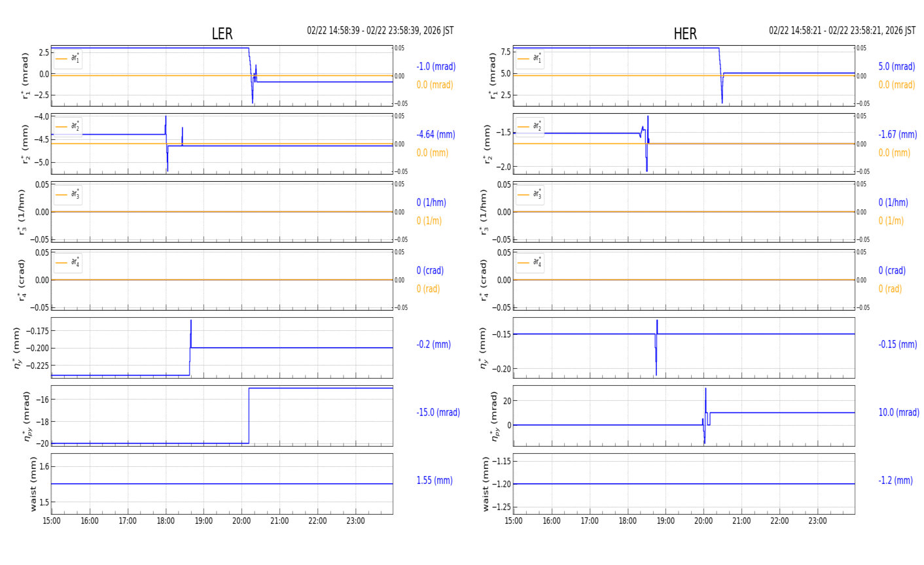Click HER's blue "0 (crad)" readout
924x565 pixels.
click(x=892, y=271)
